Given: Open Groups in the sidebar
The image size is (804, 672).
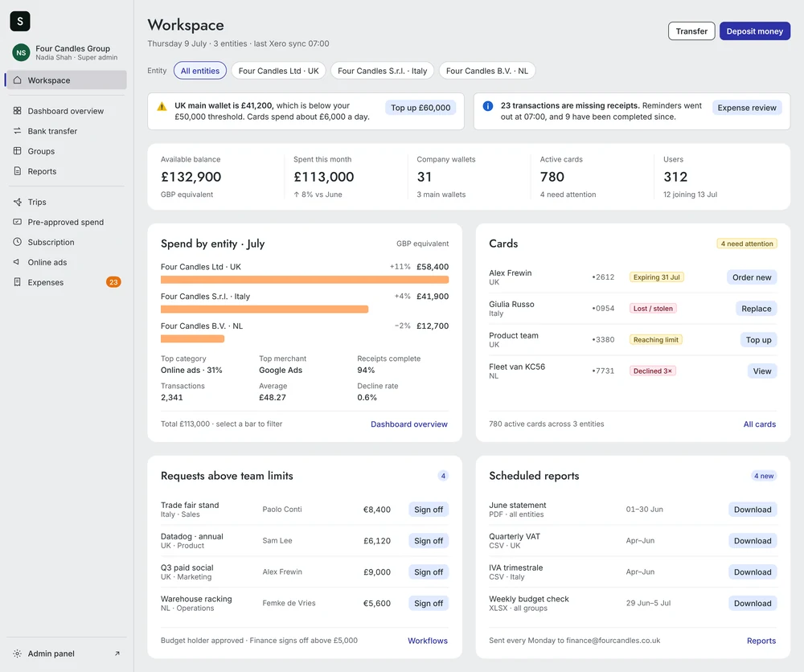Looking at the screenshot, I should (x=67, y=150).
